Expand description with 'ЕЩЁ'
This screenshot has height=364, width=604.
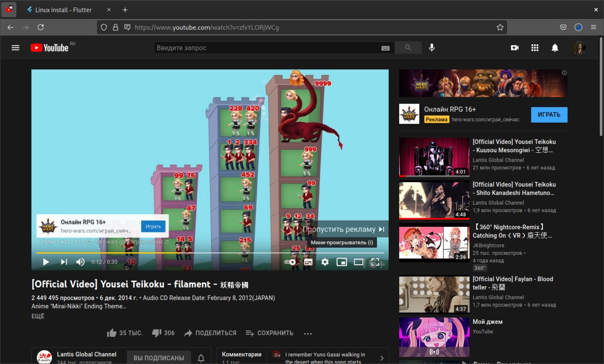[38, 316]
